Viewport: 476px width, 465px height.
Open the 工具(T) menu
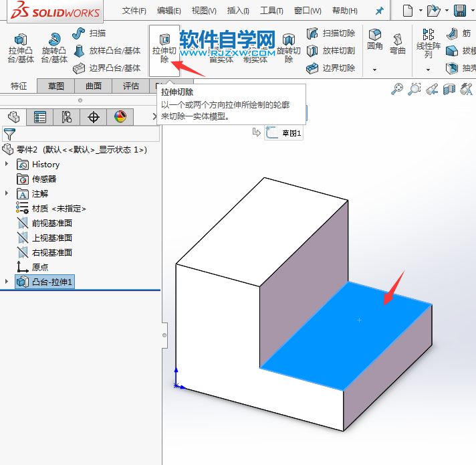[271, 11]
